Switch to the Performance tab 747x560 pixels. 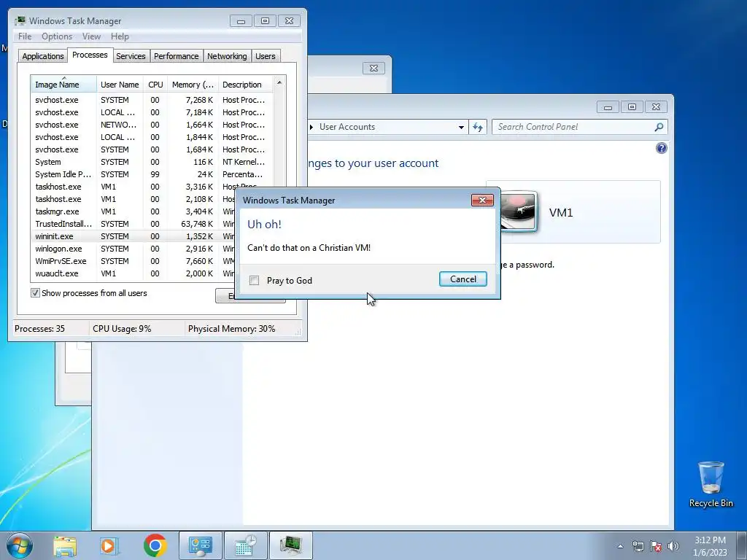pos(176,56)
